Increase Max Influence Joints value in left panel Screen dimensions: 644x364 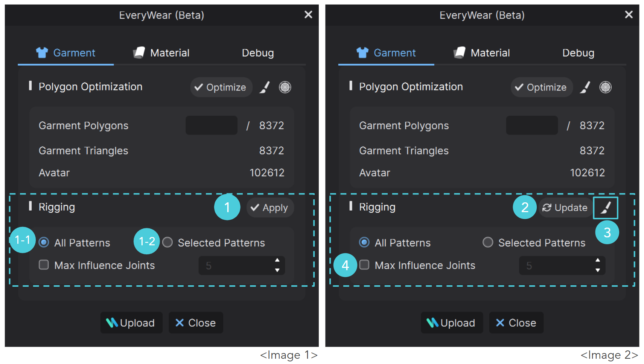[x=277, y=260]
